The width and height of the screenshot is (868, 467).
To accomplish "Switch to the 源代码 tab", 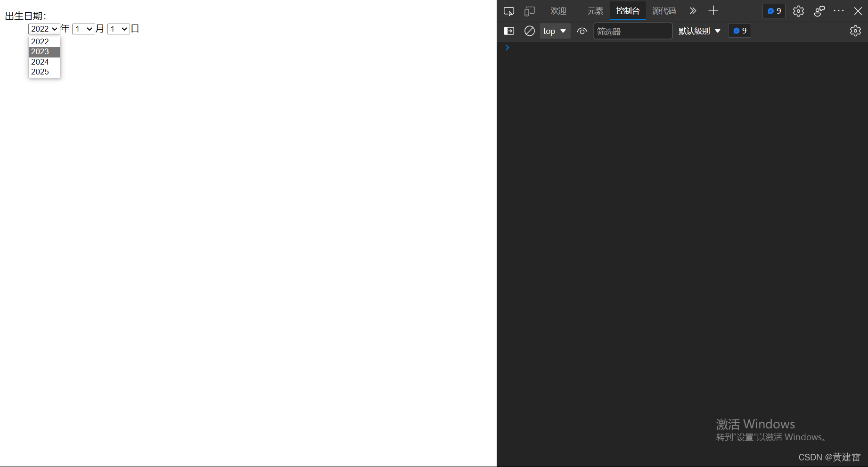I will click(x=664, y=11).
